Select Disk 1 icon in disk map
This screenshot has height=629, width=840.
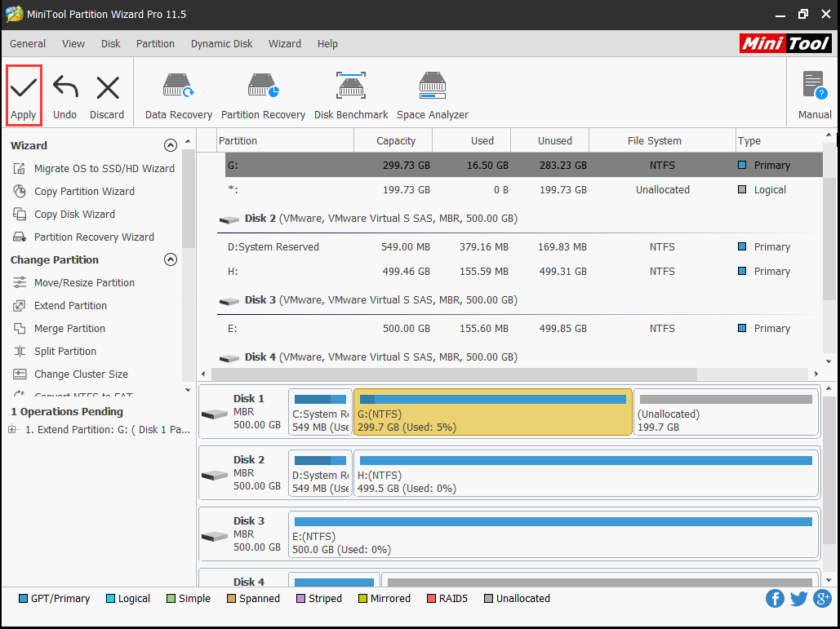214,414
